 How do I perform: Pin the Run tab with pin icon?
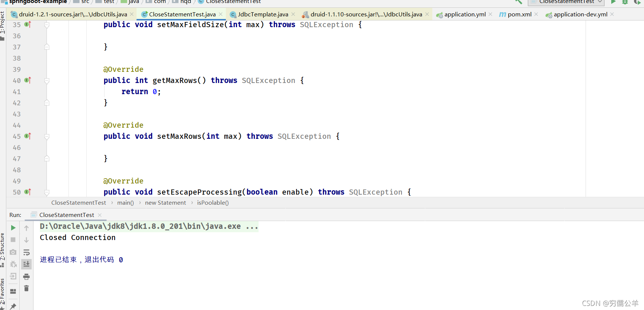click(13, 306)
